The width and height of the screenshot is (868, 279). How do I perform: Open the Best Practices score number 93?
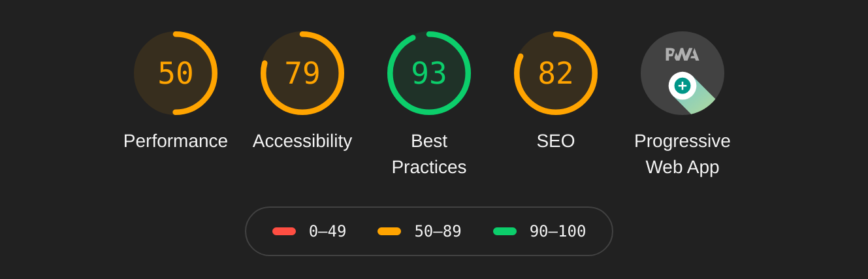tap(429, 73)
